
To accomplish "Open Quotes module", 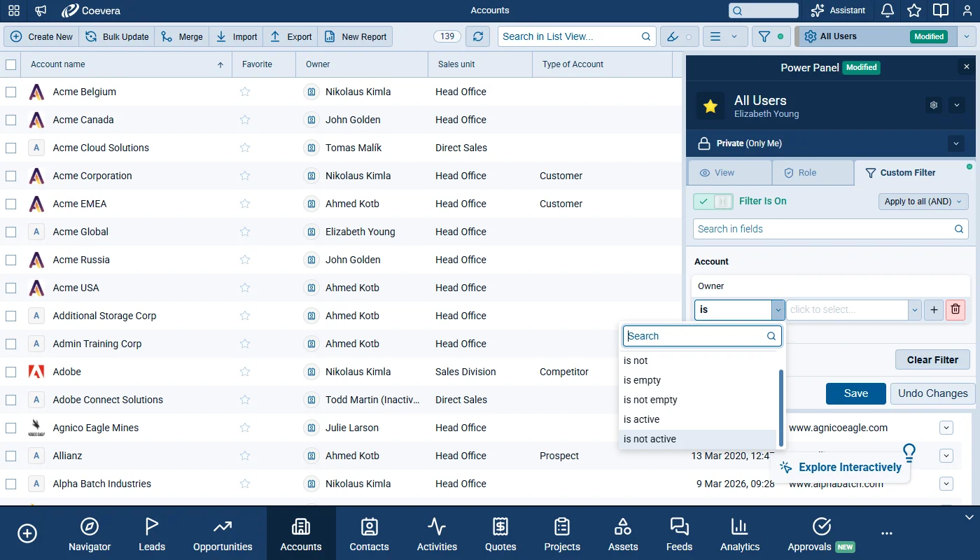I will tap(500, 535).
